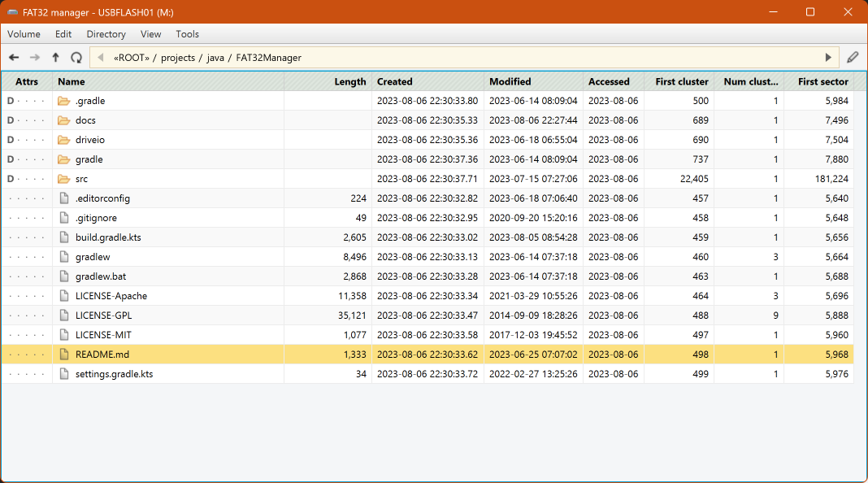868x483 pixels.
Task: Click FAT32Manager in the path bar
Action: (268, 58)
